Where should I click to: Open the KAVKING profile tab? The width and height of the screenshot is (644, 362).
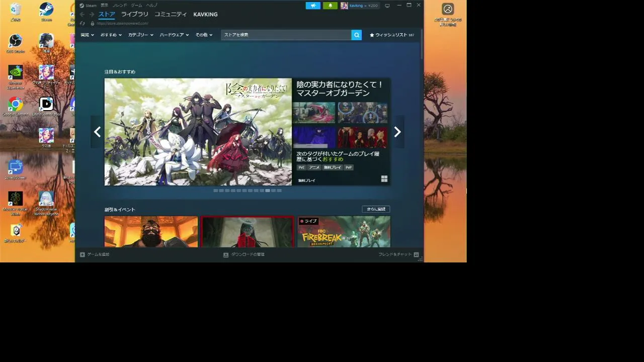[x=205, y=15]
